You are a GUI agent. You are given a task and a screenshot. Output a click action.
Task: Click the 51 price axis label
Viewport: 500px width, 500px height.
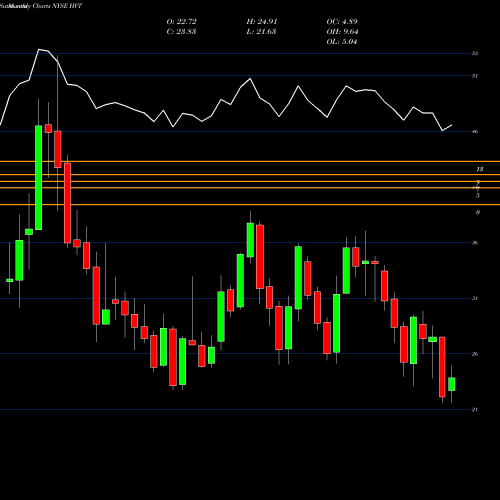pyautogui.click(x=475, y=76)
